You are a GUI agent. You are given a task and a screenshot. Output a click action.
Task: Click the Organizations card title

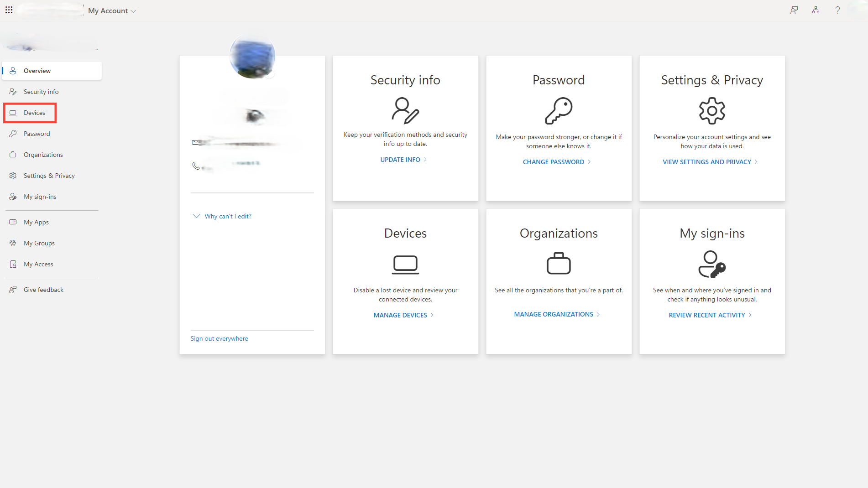(559, 234)
